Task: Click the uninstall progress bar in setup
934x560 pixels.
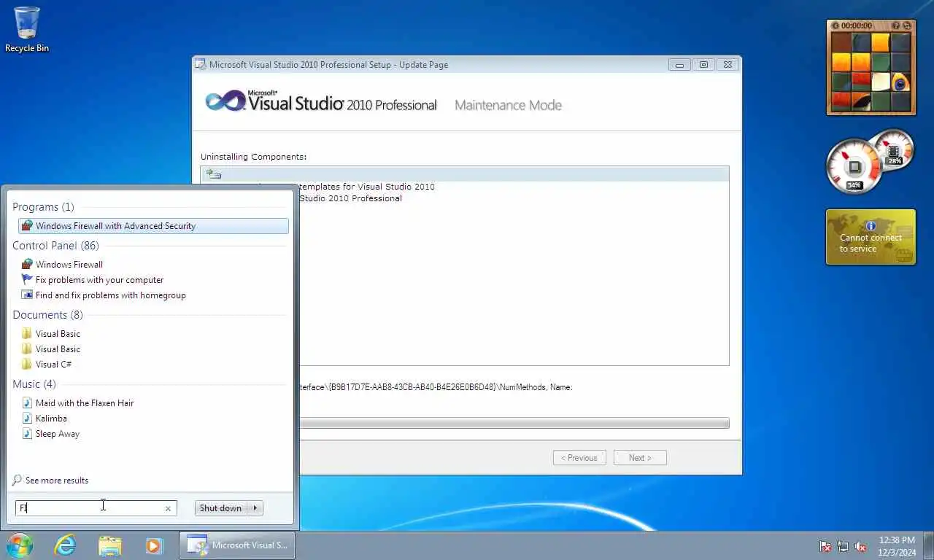Action: click(x=514, y=423)
